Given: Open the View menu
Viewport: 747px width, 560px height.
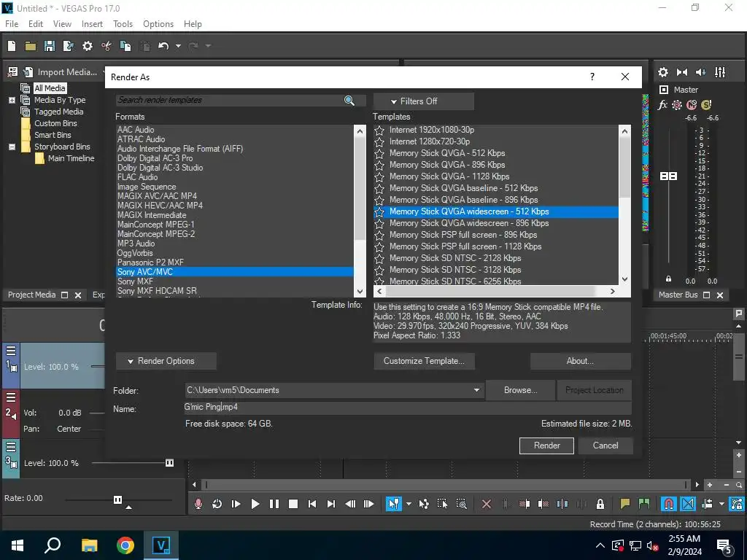Looking at the screenshot, I should tap(63, 24).
